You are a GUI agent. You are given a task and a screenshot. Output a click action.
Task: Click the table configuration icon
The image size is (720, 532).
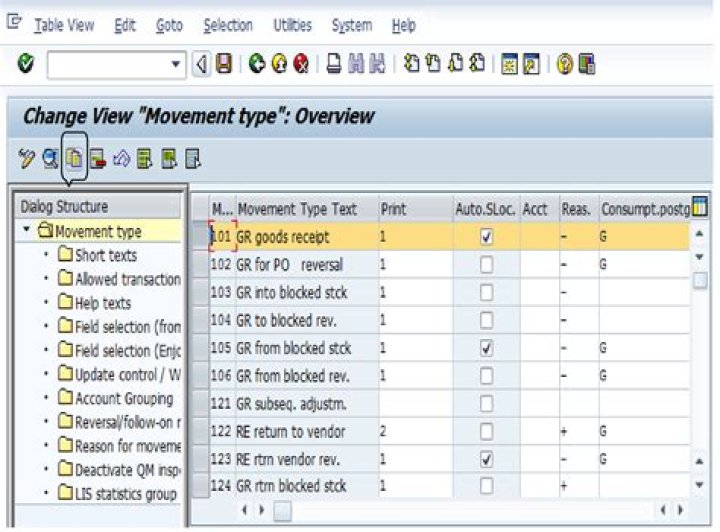pos(699,206)
